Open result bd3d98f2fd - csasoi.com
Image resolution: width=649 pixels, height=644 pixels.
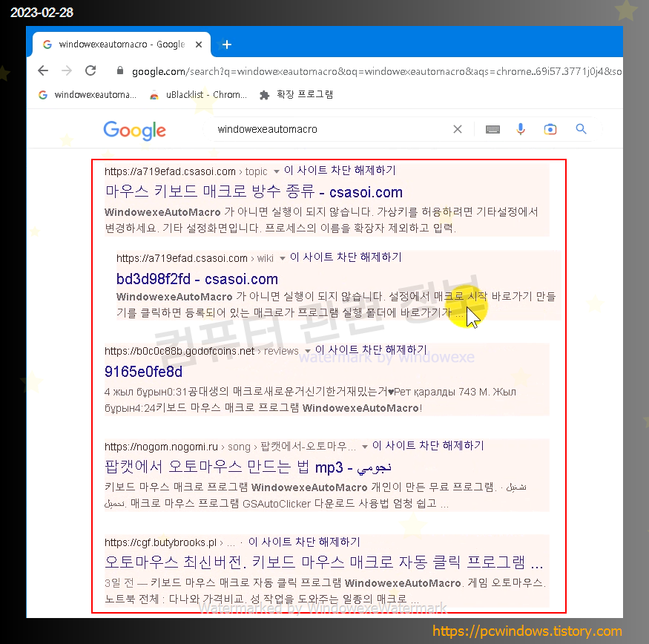[x=197, y=279]
